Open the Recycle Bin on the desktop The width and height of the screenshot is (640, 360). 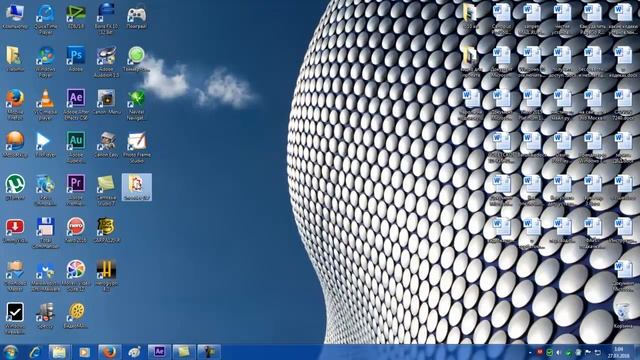[623, 316]
